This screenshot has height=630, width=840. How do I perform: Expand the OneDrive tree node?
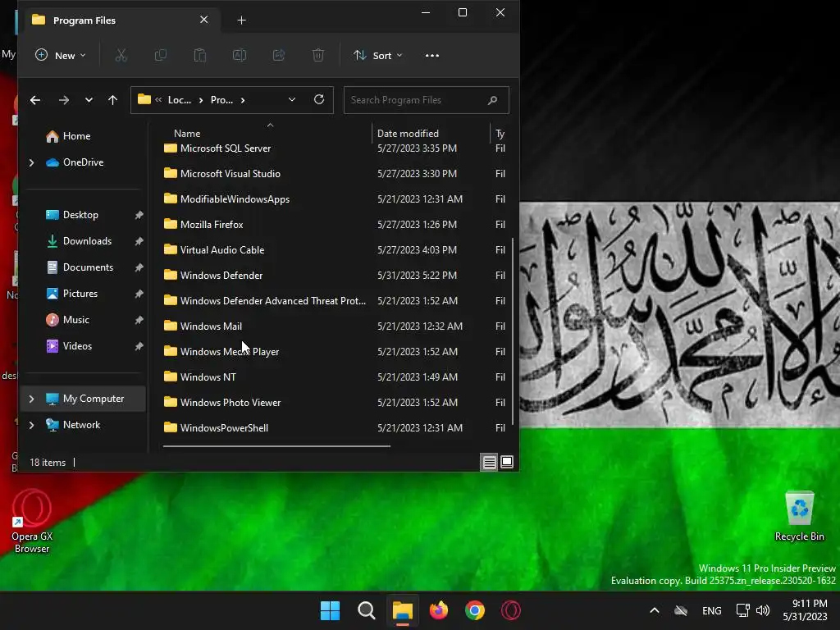coord(32,162)
